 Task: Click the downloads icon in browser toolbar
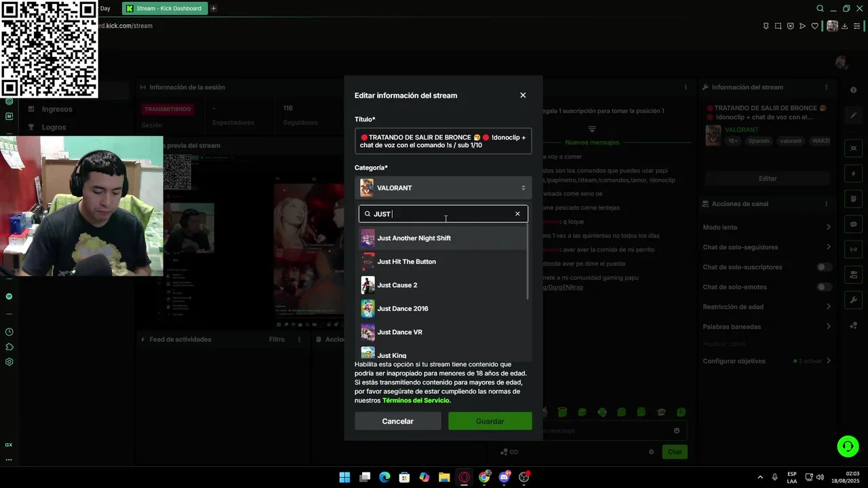(845, 26)
